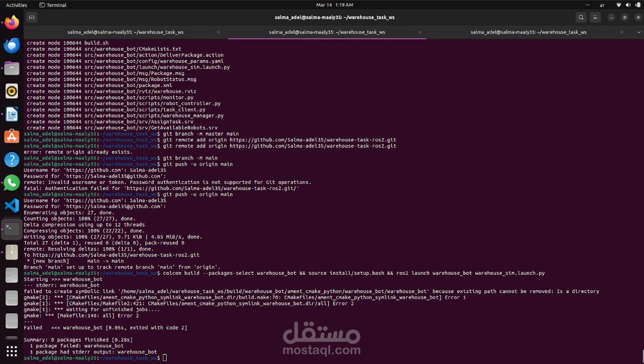
Task: Click the line listing GetAvailableRobots.srv
Action: click(122, 128)
